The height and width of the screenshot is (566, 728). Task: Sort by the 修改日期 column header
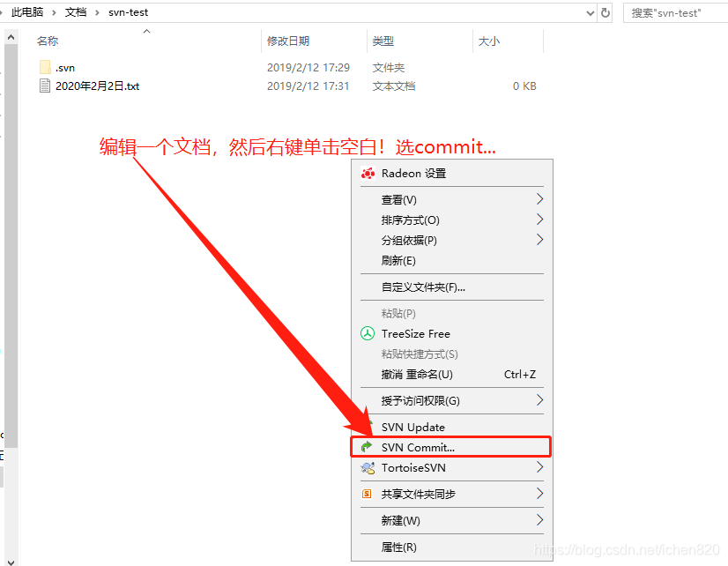[x=288, y=41]
